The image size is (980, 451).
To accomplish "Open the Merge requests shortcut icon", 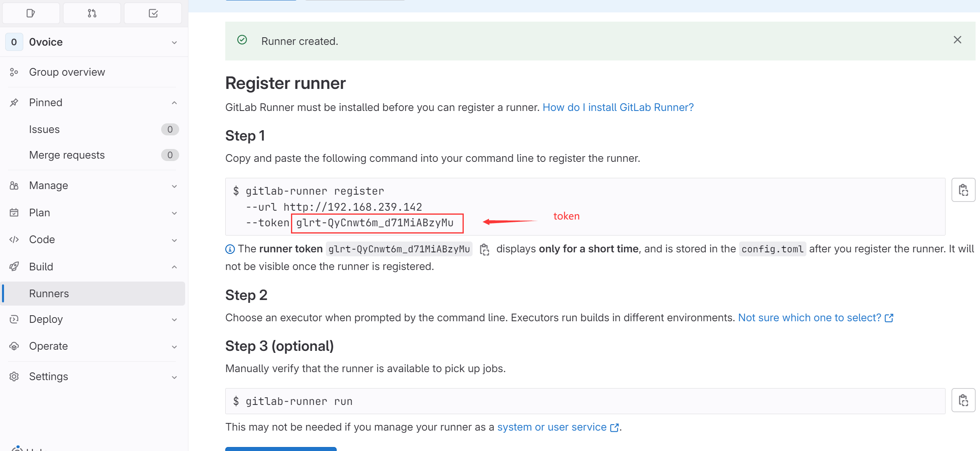I will point(92,13).
